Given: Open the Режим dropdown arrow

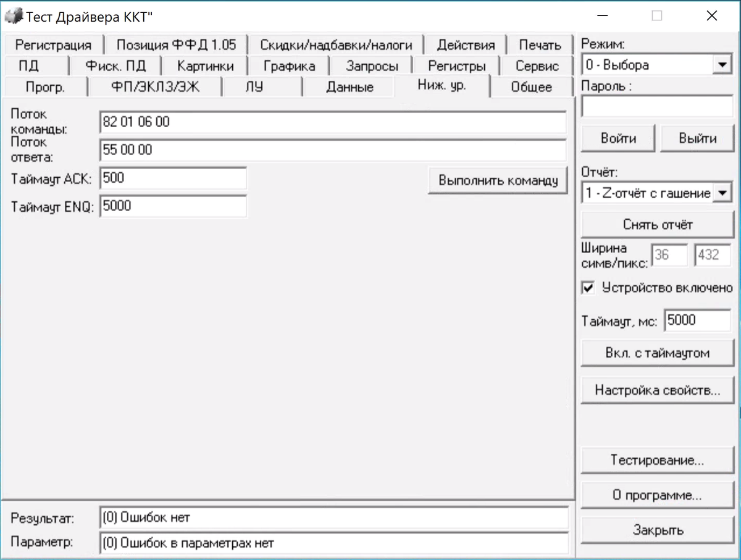Looking at the screenshot, I should click(x=721, y=65).
